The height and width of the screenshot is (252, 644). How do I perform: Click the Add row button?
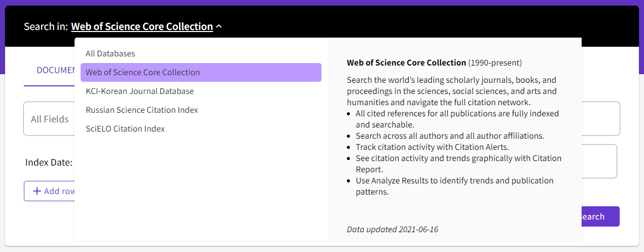(50, 191)
